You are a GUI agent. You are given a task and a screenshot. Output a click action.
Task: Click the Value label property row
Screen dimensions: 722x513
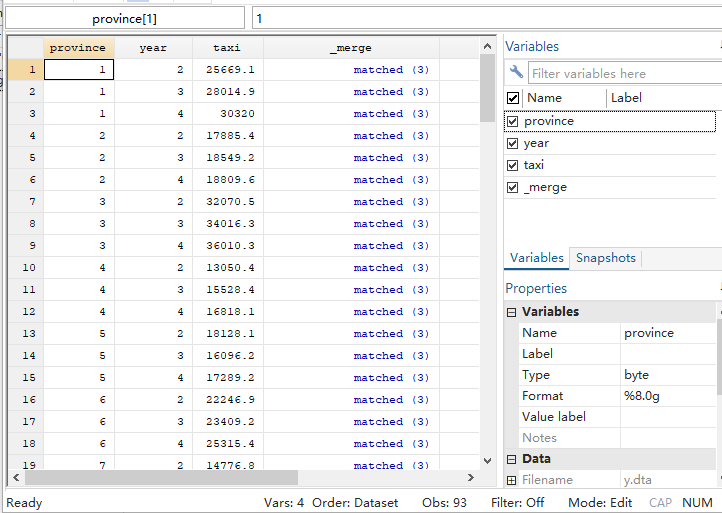(617, 417)
